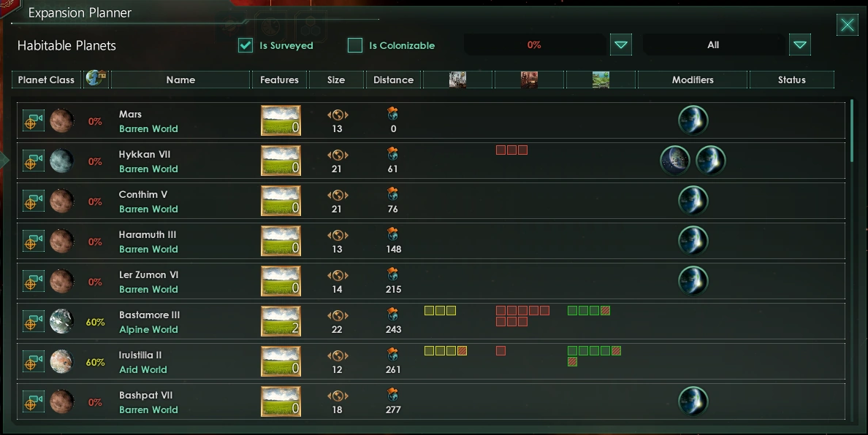Click the planet list vertical scrollbar
The width and height of the screenshot is (868, 435).
coord(851,131)
